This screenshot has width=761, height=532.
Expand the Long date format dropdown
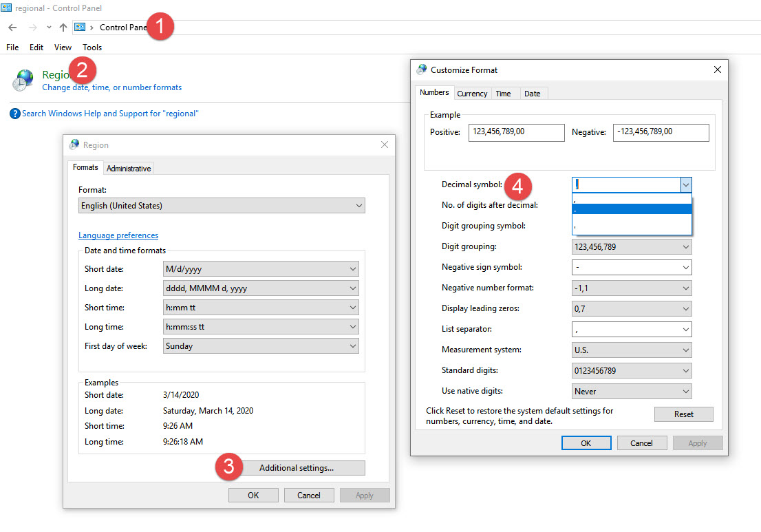261,288
